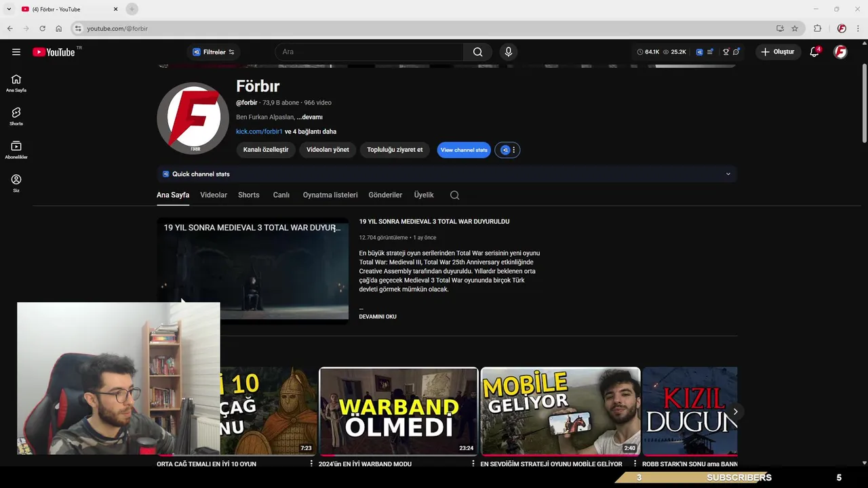Open the Üyelik tab
868x488 pixels.
tap(424, 195)
